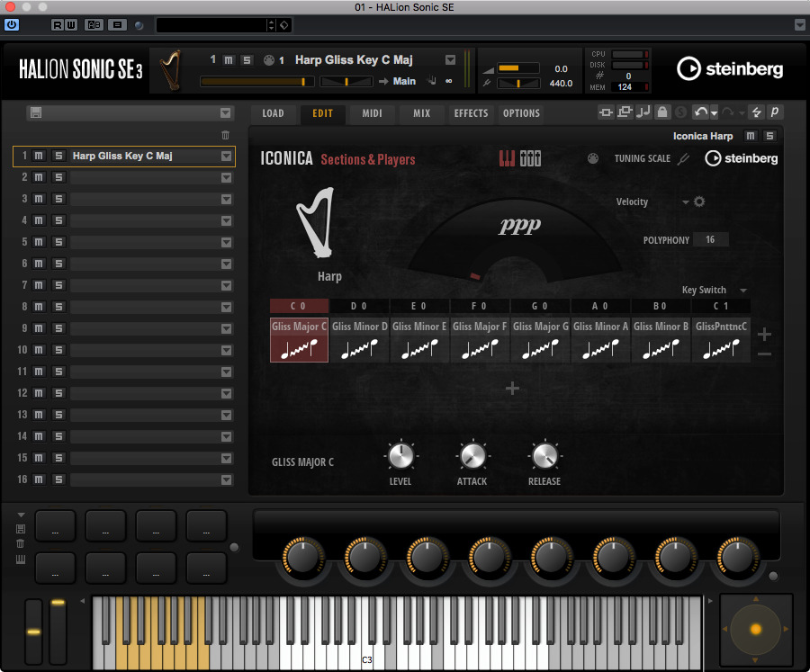Mute program slot 8
This screenshot has height=672, width=810.
39,307
